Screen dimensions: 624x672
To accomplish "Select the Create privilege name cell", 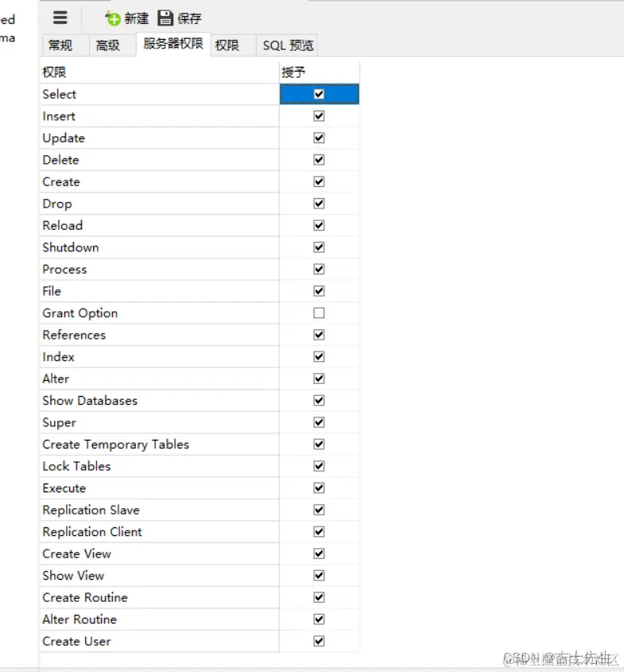I will (159, 181).
